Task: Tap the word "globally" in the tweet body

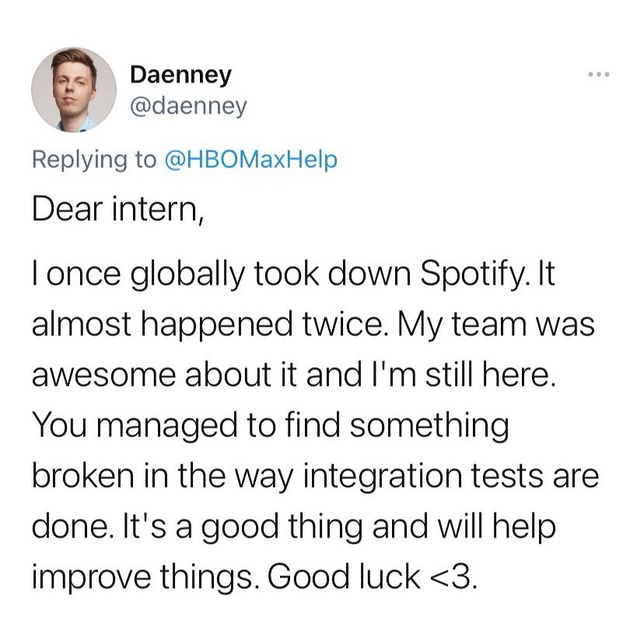Action: 187,275
